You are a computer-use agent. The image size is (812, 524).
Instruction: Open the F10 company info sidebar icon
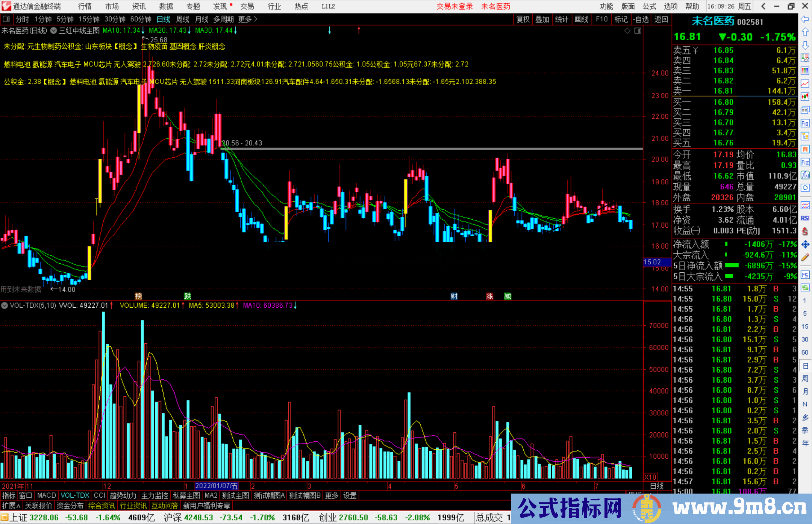(805, 123)
